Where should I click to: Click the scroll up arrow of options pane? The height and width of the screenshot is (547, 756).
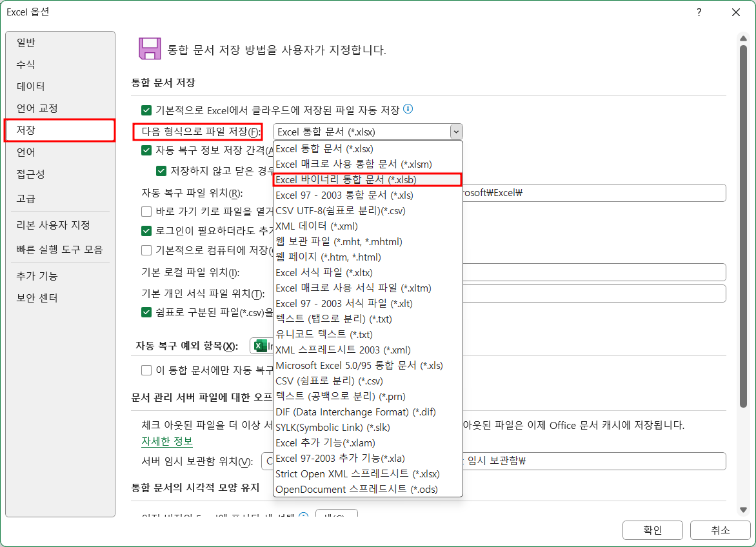[x=743, y=38]
